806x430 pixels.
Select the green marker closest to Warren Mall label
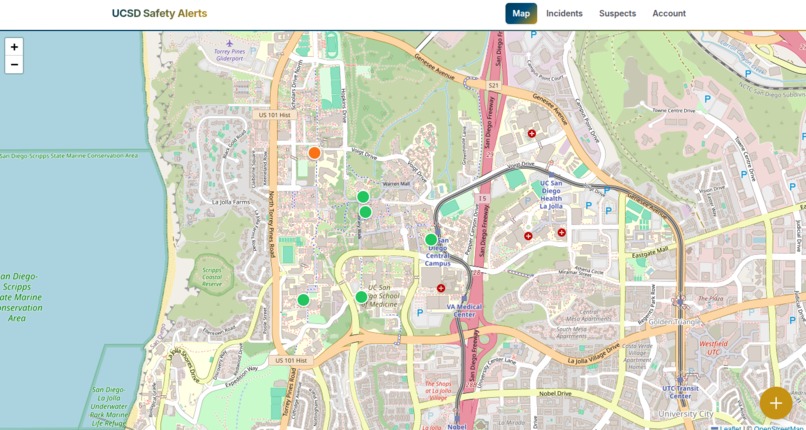363,197
